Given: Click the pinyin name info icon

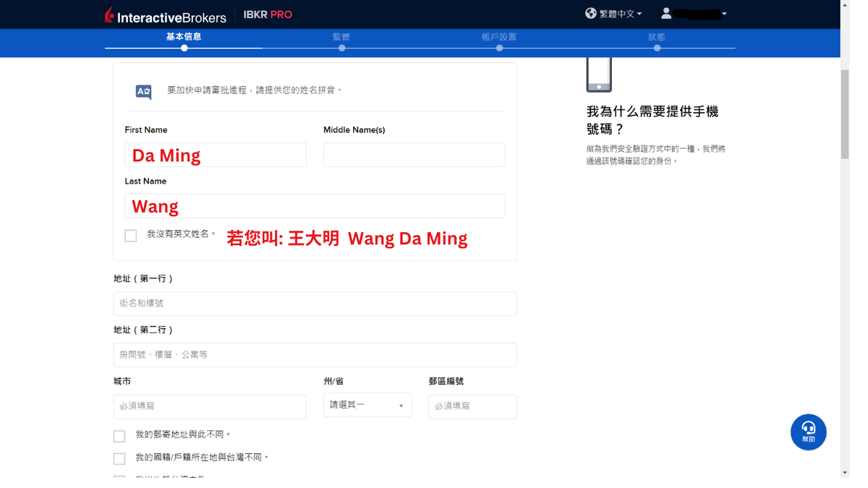Looking at the screenshot, I should click(142, 91).
